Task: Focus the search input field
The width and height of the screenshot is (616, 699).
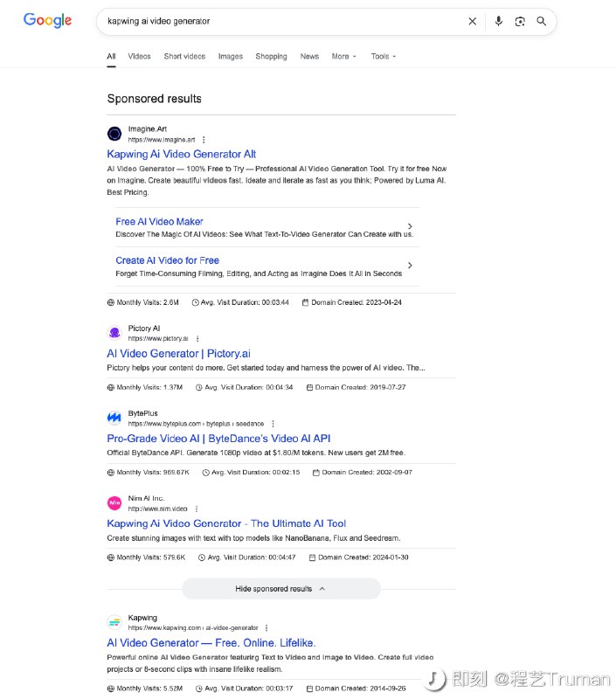Action: point(280,21)
